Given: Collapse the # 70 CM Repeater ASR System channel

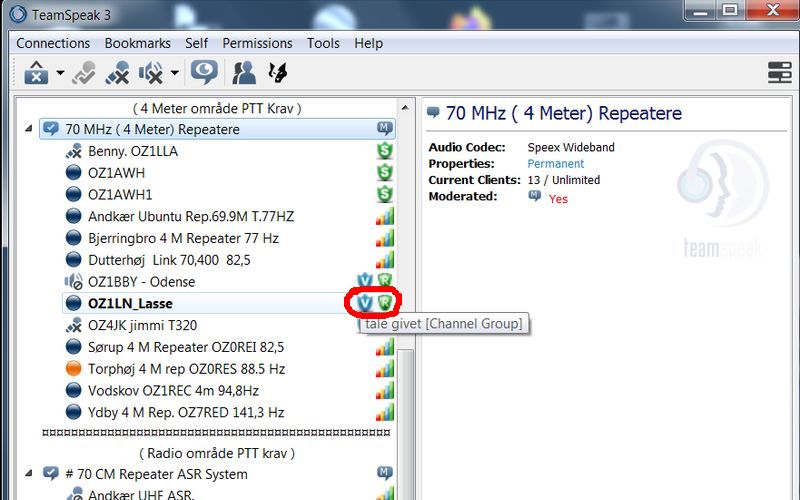Looking at the screenshot, I should click(29, 474).
